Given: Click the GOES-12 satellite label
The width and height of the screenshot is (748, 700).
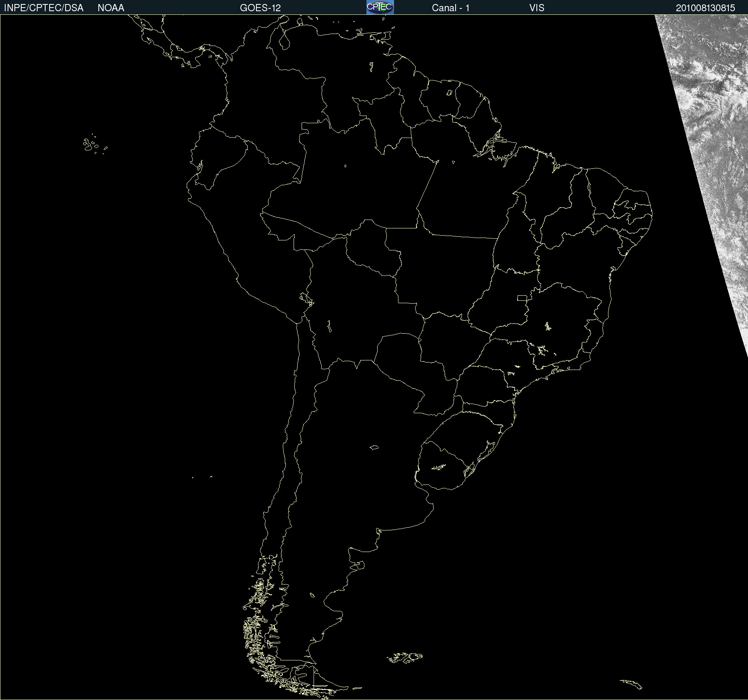Looking at the screenshot, I should (x=260, y=8).
